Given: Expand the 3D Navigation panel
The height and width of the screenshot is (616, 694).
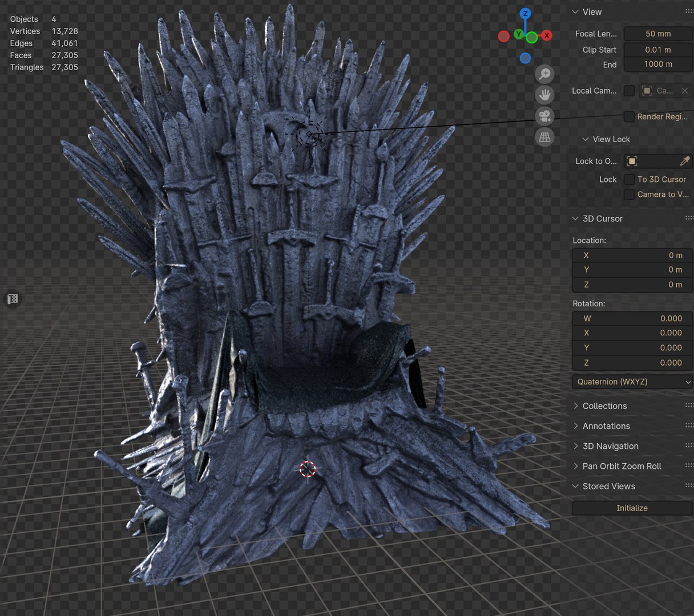Looking at the screenshot, I should pos(575,446).
